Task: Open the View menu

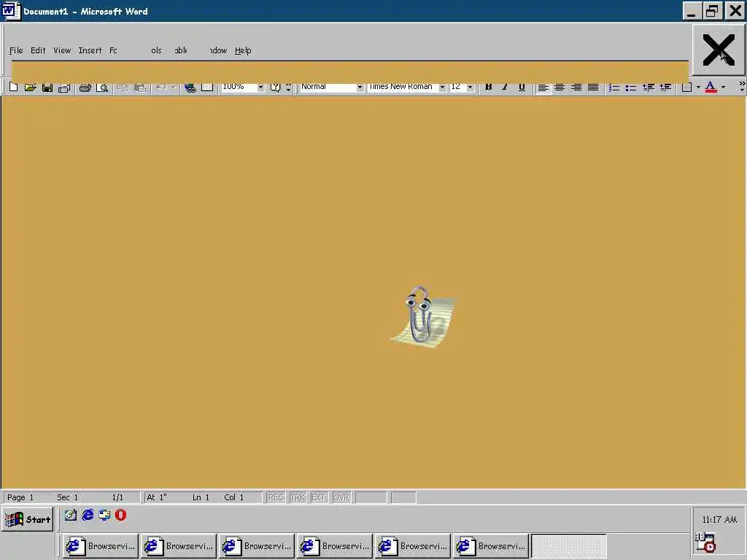Action: tap(62, 50)
